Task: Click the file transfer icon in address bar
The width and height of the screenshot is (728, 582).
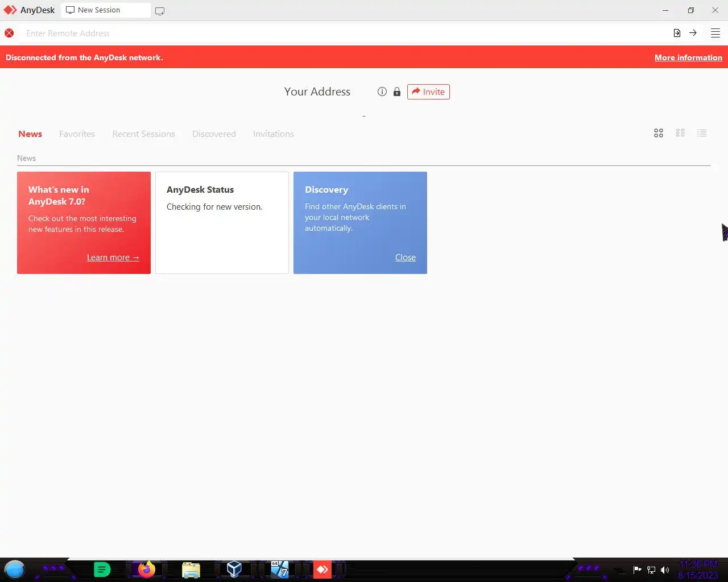Action: (x=677, y=33)
